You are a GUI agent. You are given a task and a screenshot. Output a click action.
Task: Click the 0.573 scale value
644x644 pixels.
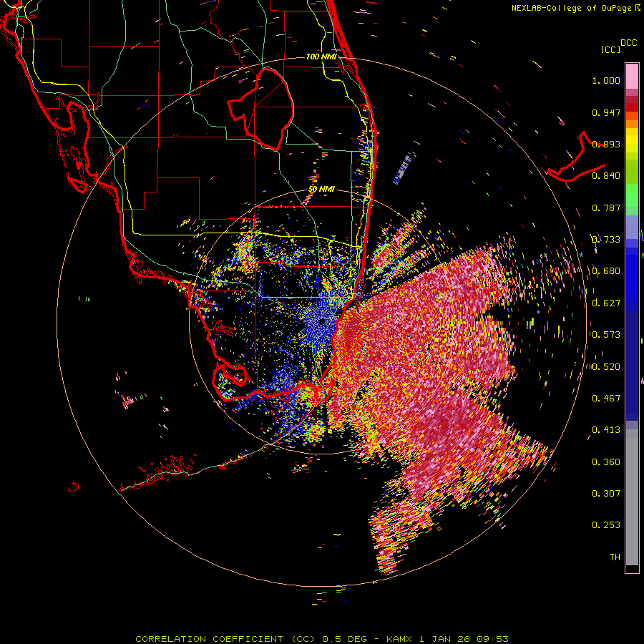pos(606,335)
